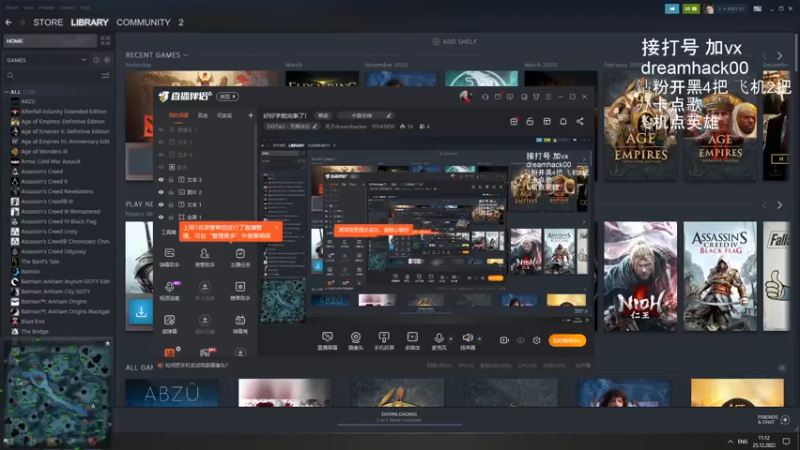Toggle visibility of 全屏 1 layer

click(x=161, y=217)
